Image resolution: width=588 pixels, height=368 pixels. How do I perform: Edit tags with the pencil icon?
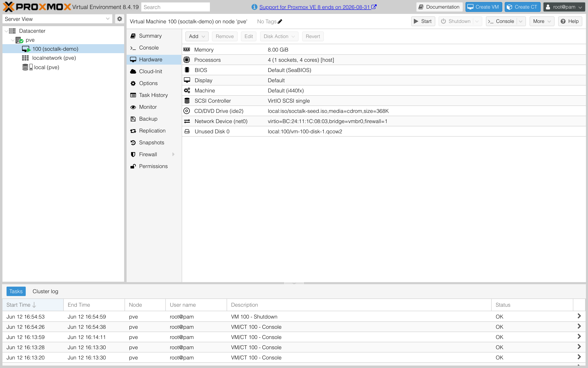click(280, 21)
